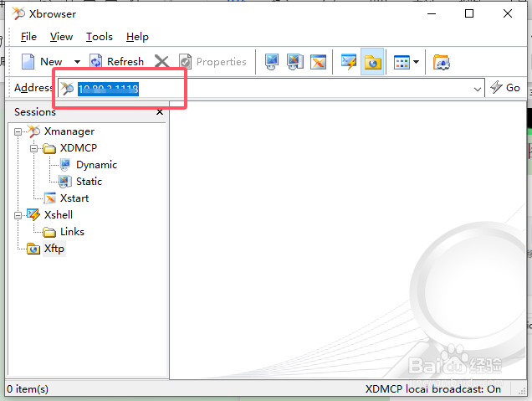
Task: Click the Xshell icon in the tree
Action: 33,215
